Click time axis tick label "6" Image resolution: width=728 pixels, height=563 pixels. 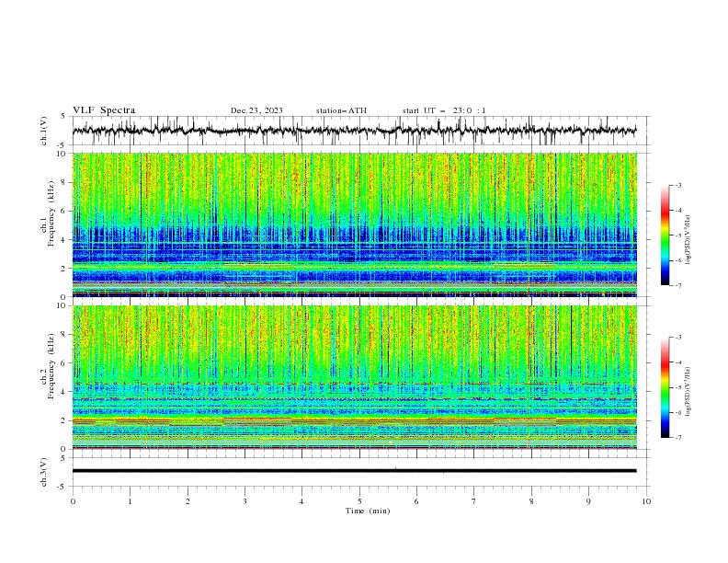pyautogui.click(x=416, y=501)
